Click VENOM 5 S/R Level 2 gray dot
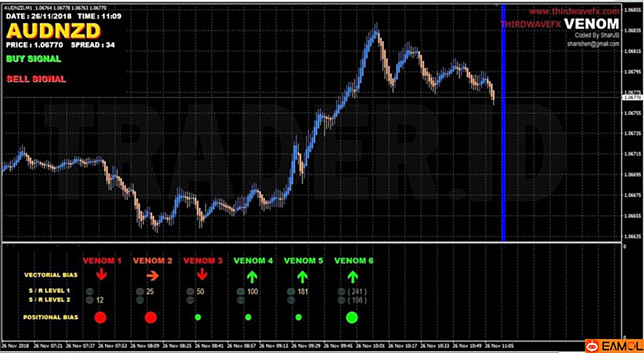 coord(291,300)
